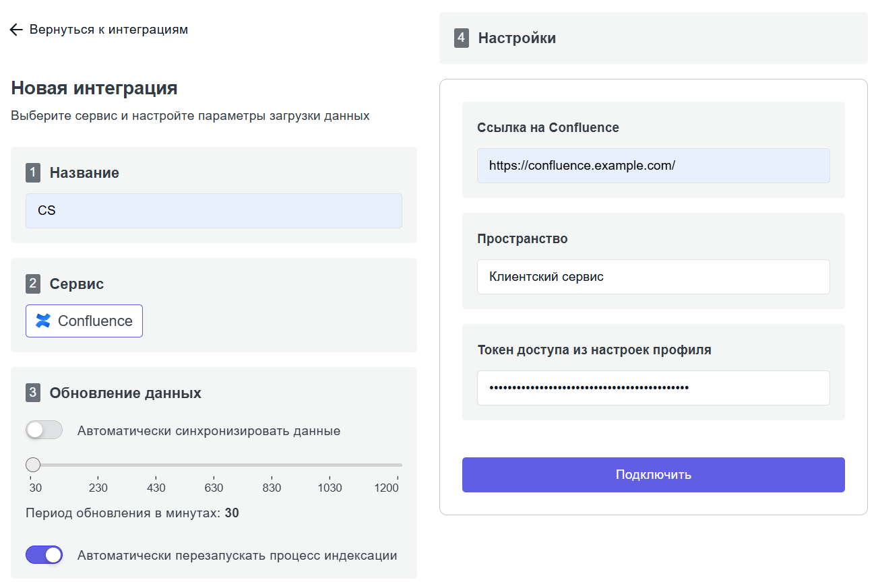Click the update period slider handle
The image size is (876, 588).
[32, 465]
